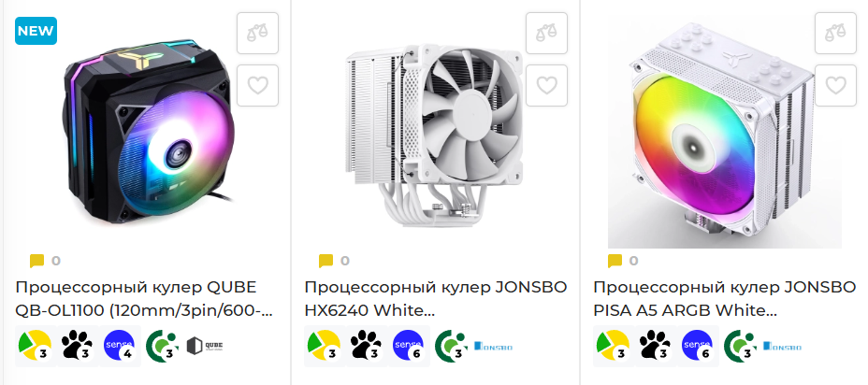Viewport: 868px width, 385px height.
Task: Add QUBE QB-OL1100 cooler to comparison
Action: 257,34
